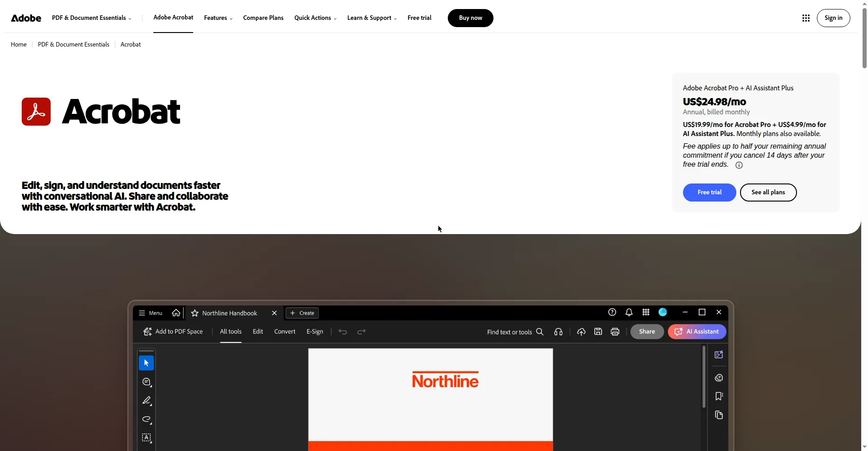Image resolution: width=868 pixels, height=451 pixels.
Task: Click the user profile avatar circle
Action: click(663, 312)
